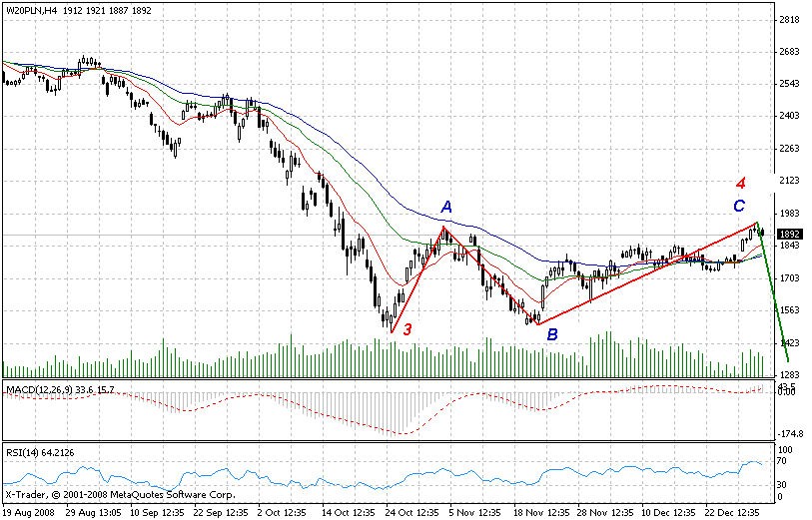Click the 2818 price axis label

[790, 20]
